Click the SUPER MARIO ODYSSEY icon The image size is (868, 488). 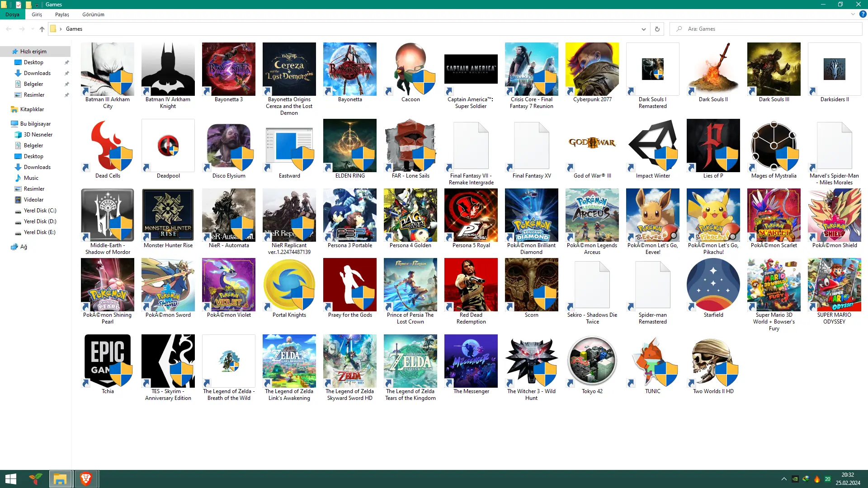[x=835, y=285]
